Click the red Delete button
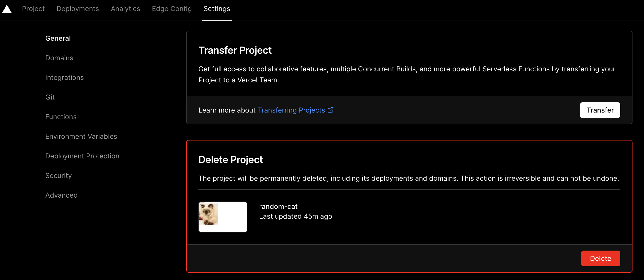Image resolution: width=644 pixels, height=280 pixels. [x=600, y=258]
